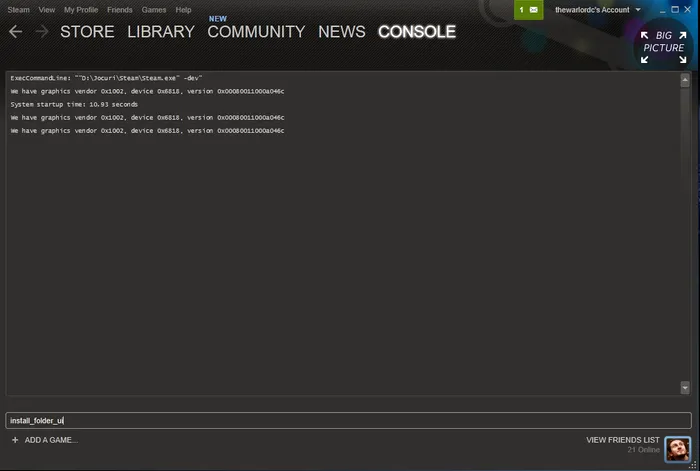
Task: Click the window resize grip icon
Action: point(693,465)
